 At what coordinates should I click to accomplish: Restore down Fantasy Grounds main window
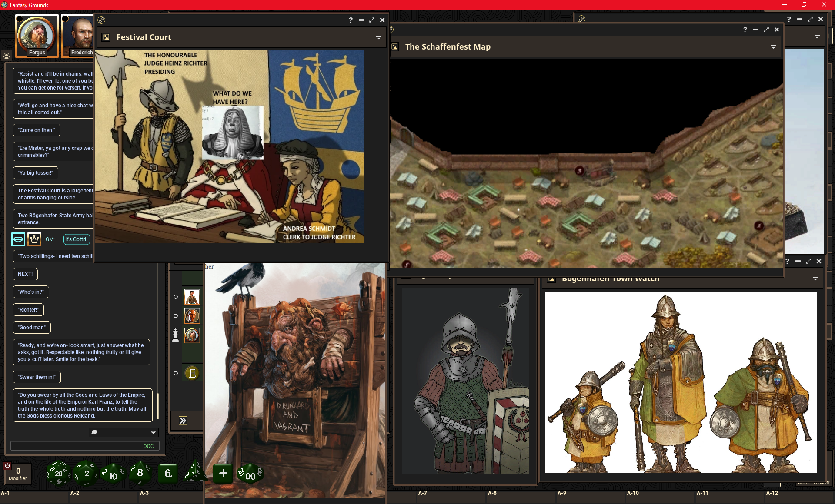pyautogui.click(x=804, y=5)
